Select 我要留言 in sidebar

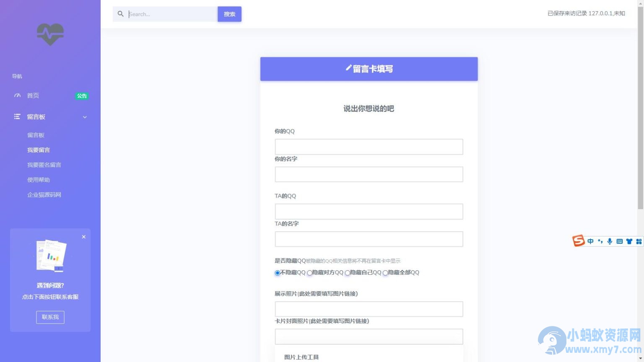pyautogui.click(x=39, y=150)
